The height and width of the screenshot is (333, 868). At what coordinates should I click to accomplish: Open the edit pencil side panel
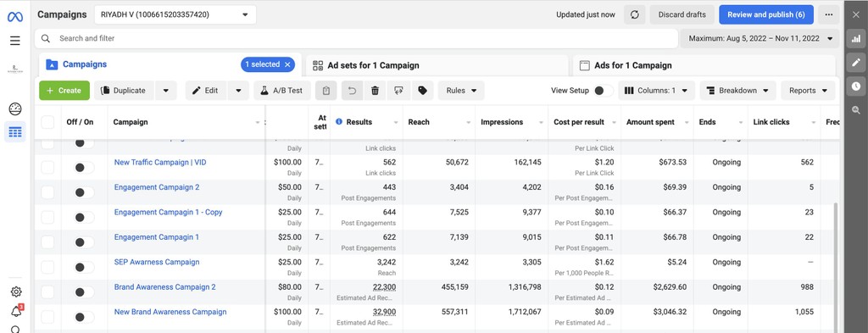point(856,63)
